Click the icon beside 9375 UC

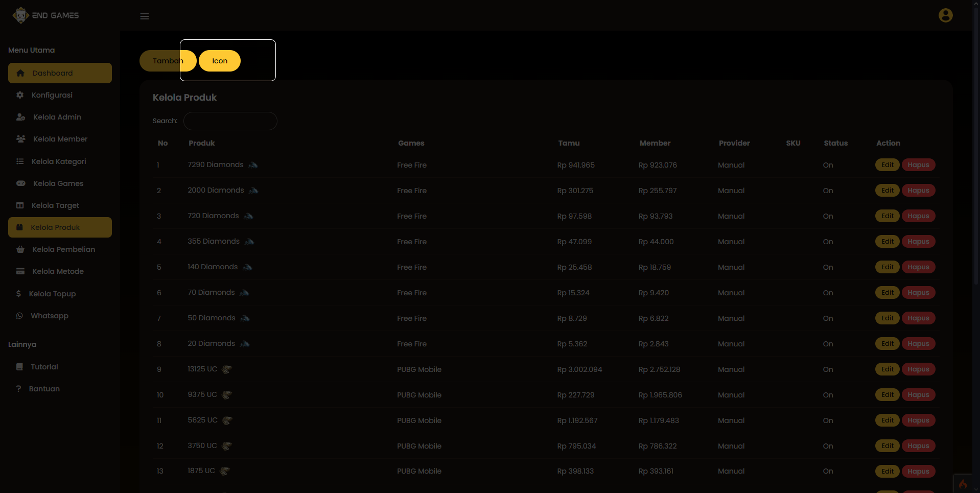(227, 395)
